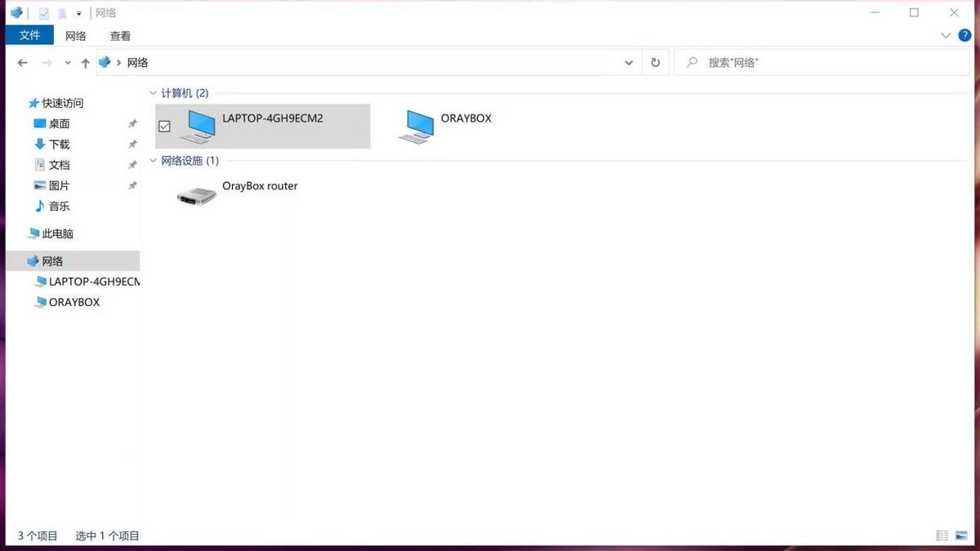Switch to the 网络 ribbon tab
Screen dimensions: 980x551
click(x=76, y=36)
